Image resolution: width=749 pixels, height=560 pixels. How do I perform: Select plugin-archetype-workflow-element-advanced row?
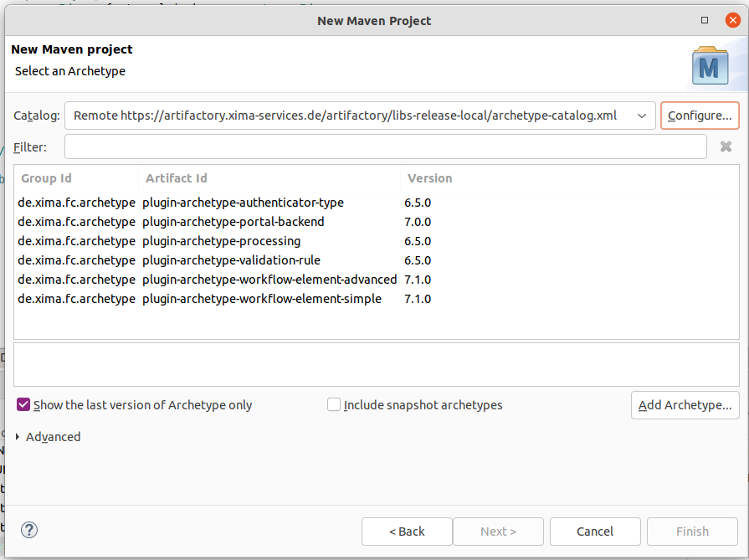pyautogui.click(x=377, y=280)
